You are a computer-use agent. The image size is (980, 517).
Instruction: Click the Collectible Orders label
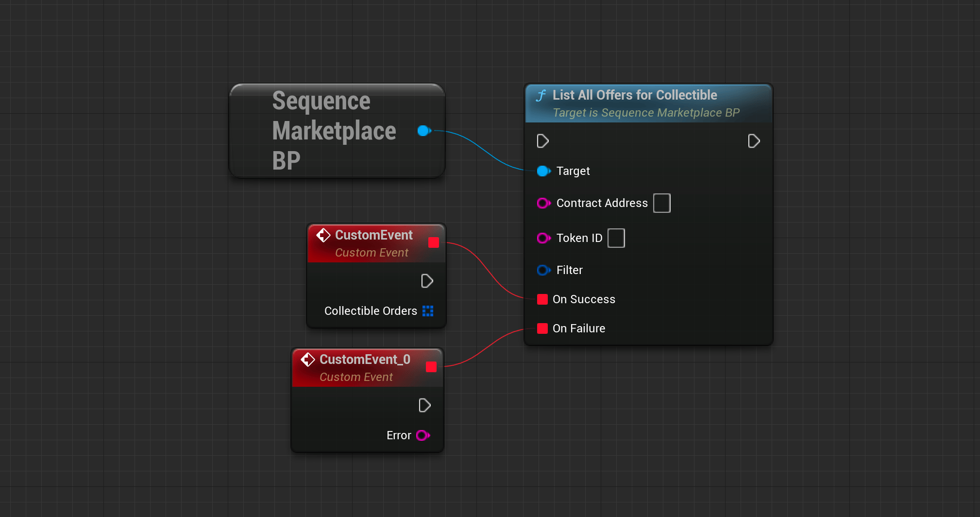point(371,311)
